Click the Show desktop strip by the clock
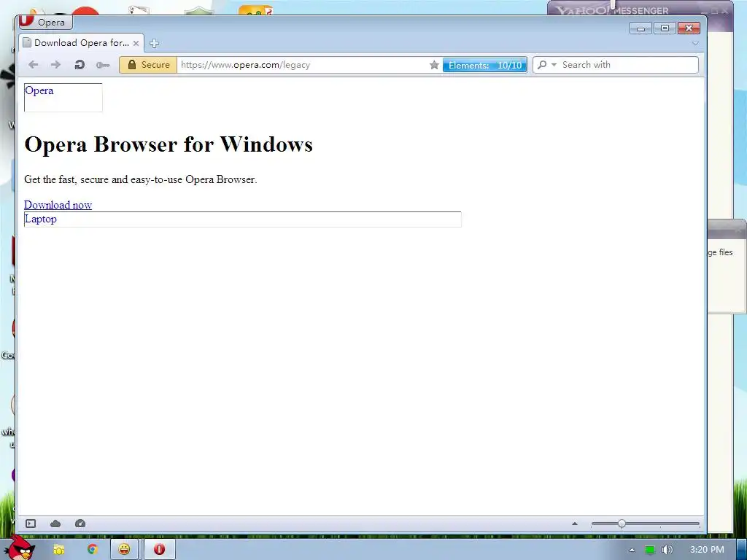Screen dimensions: 747x560 741,550
